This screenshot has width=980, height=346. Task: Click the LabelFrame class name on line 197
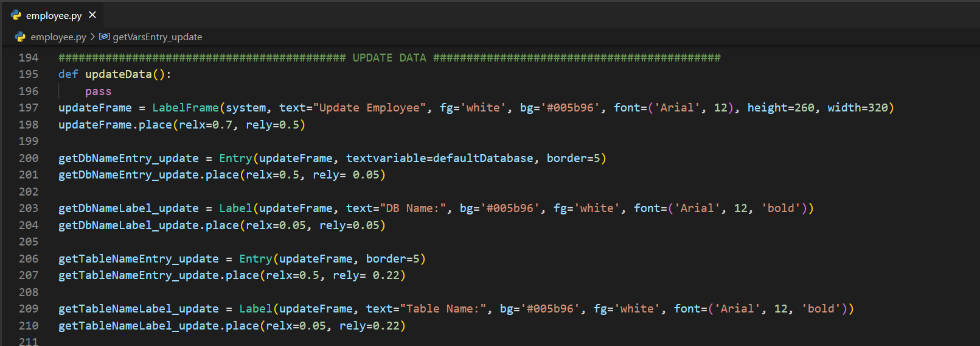click(x=185, y=108)
